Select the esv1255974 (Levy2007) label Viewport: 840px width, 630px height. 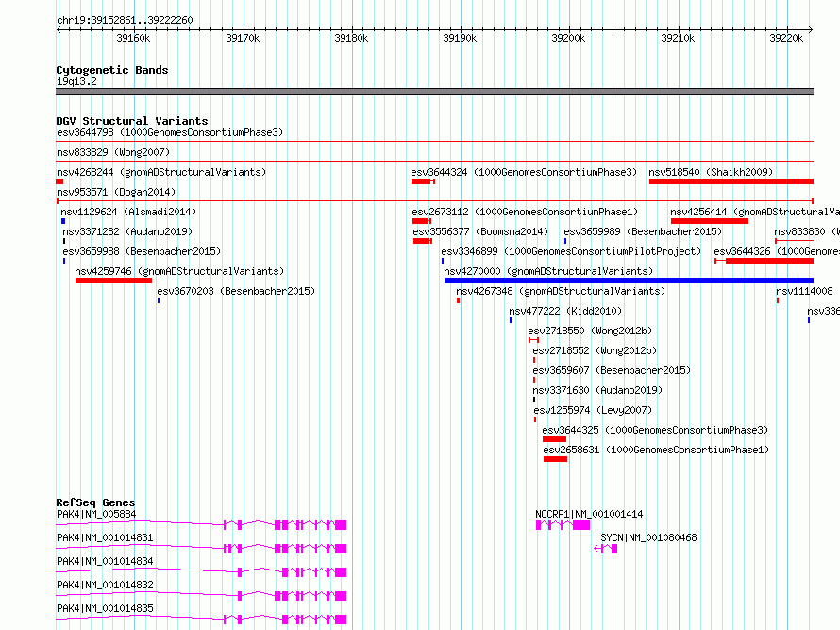[593, 410]
